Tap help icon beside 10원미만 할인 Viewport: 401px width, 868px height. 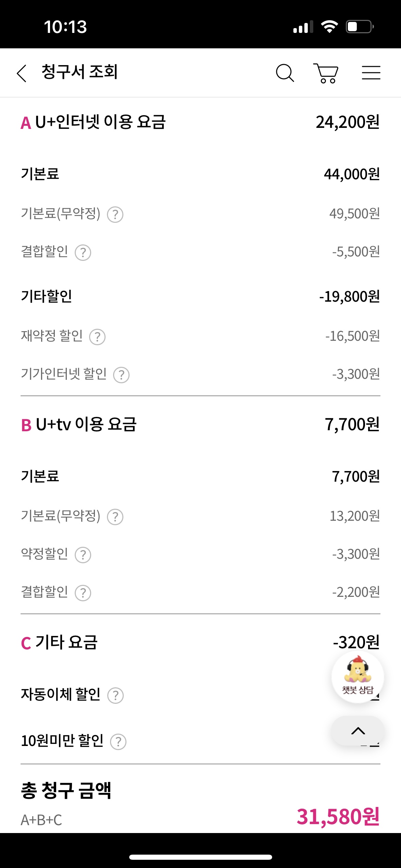tap(118, 742)
